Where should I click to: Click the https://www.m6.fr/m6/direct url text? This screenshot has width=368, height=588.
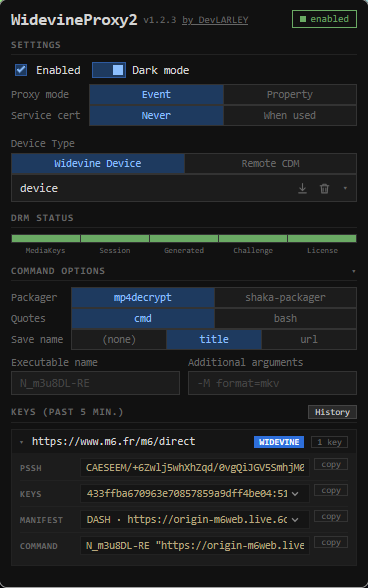tap(114, 441)
